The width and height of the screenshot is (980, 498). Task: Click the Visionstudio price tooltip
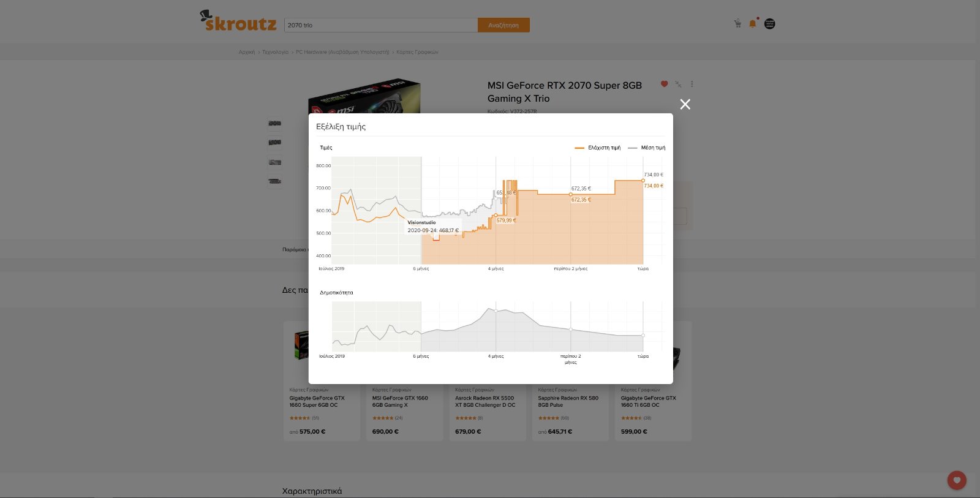click(433, 227)
